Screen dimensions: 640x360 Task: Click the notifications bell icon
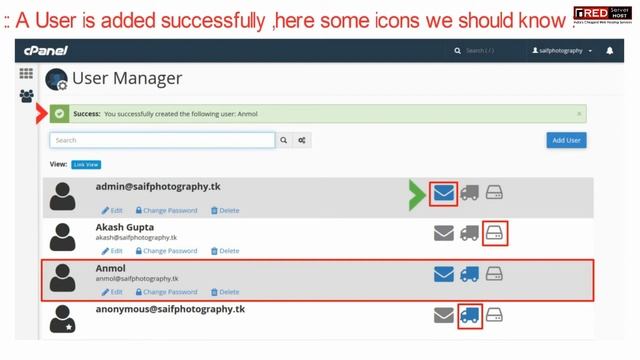click(x=609, y=51)
